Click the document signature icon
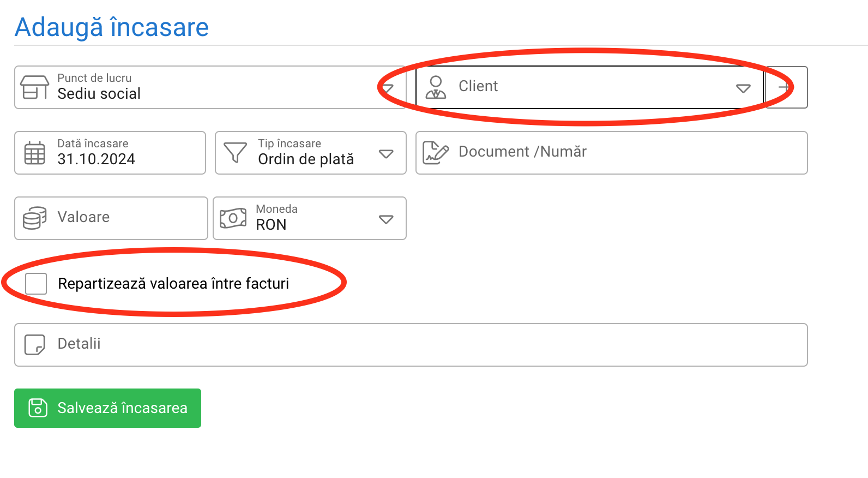The image size is (868, 478). click(436, 153)
